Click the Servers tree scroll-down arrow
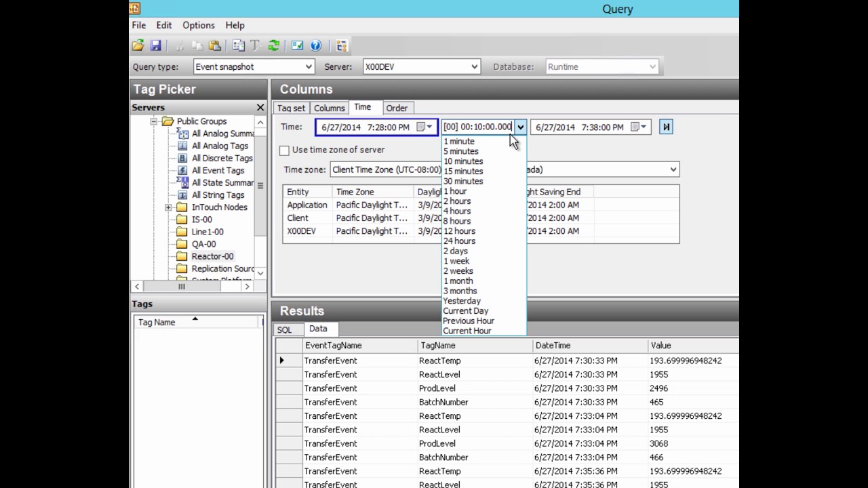Image resolution: width=868 pixels, height=488 pixels. coord(260,272)
